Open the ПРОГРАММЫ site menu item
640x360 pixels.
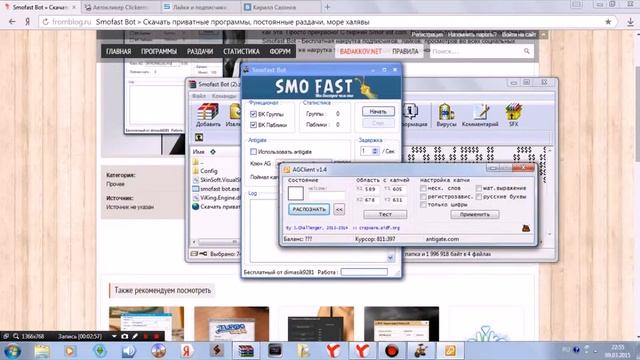[x=159, y=51]
